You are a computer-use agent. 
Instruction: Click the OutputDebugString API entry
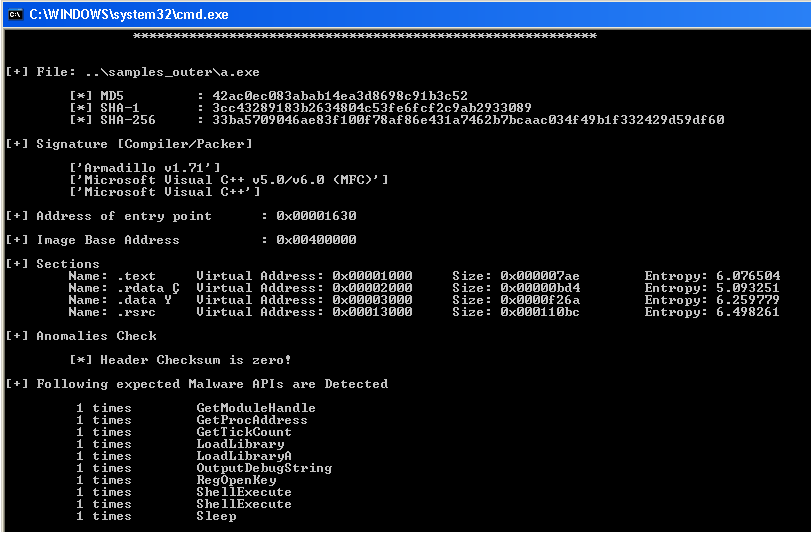[x=264, y=468]
